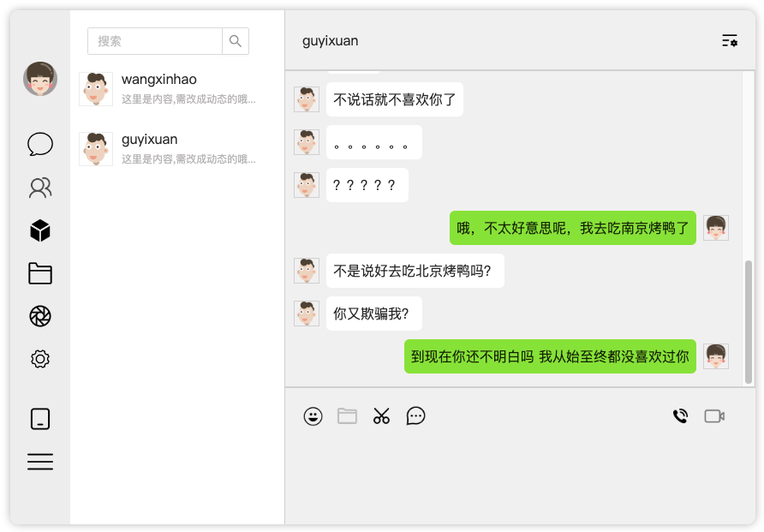
Task: Open the contacts people icon in sidebar
Action: (40, 188)
